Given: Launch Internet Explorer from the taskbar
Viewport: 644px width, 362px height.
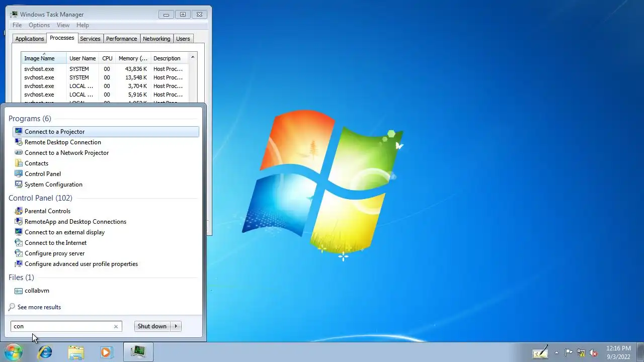Looking at the screenshot, I should 45,352.
